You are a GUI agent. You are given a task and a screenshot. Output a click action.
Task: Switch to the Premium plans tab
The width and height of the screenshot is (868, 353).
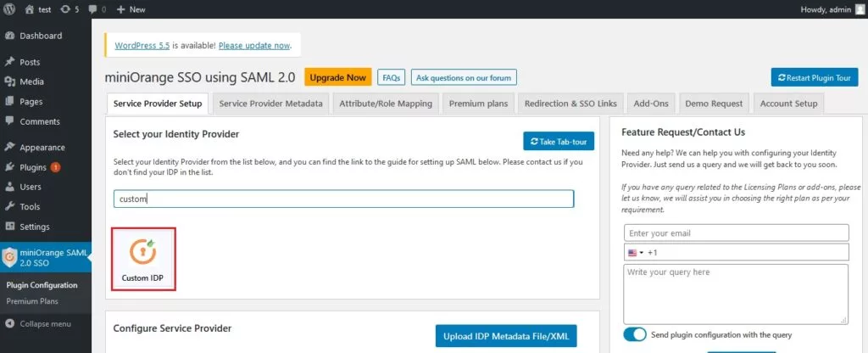tap(478, 104)
